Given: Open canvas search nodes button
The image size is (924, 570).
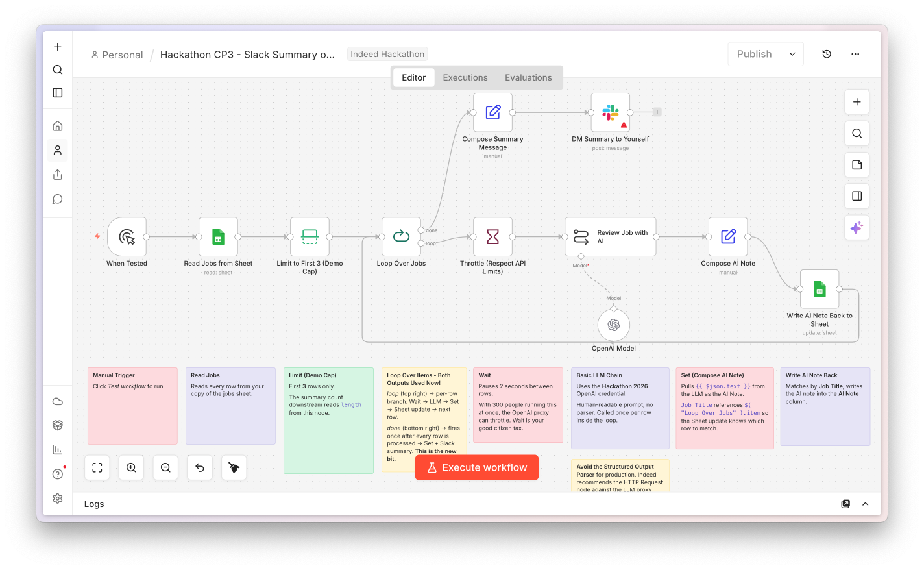Looking at the screenshot, I should (857, 133).
